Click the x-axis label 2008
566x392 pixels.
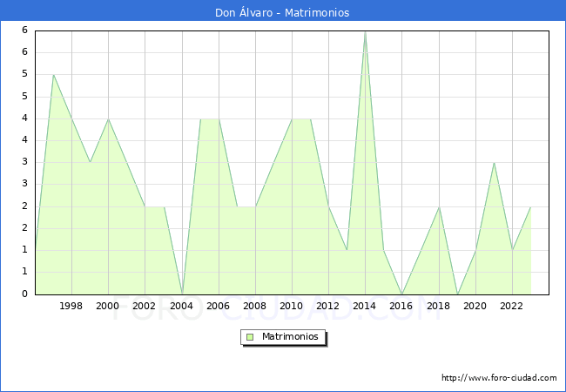click(x=254, y=306)
